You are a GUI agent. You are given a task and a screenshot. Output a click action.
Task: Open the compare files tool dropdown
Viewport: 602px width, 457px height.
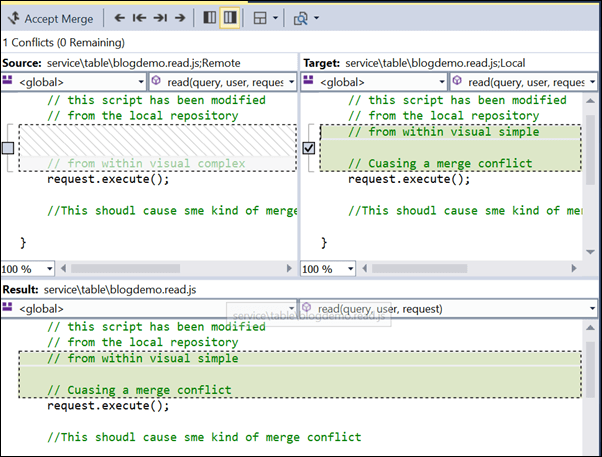303,18
